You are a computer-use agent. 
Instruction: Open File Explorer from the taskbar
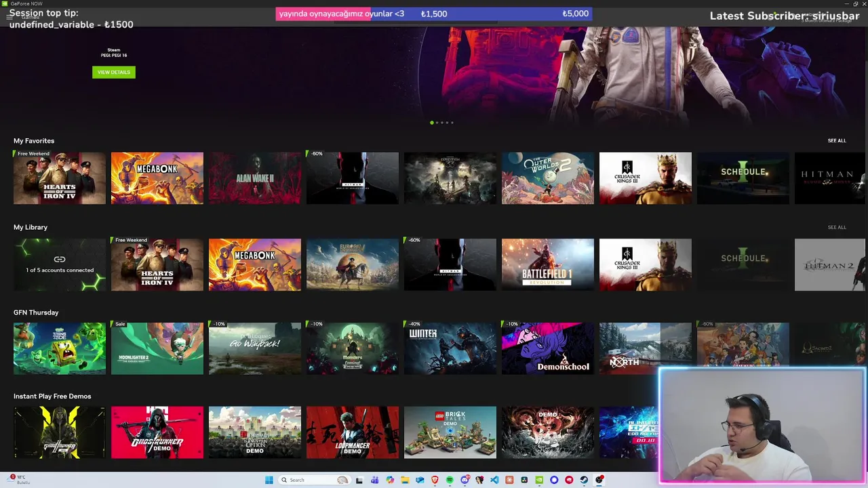[405, 480]
